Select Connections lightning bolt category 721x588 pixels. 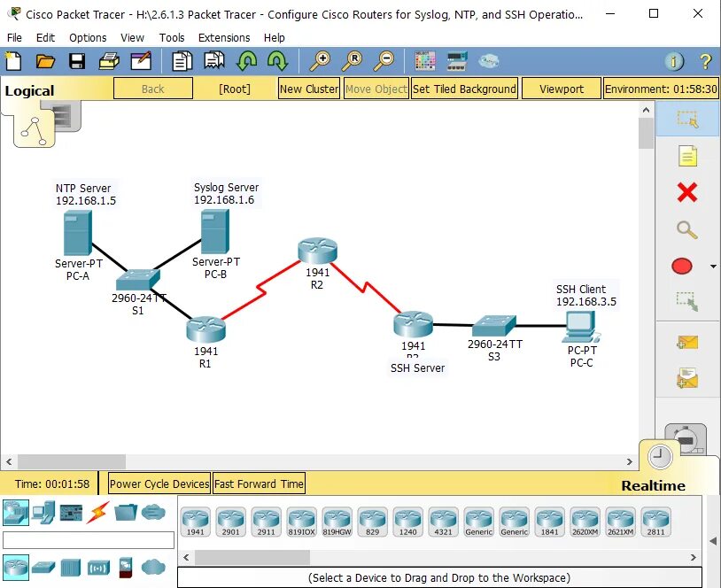97,512
